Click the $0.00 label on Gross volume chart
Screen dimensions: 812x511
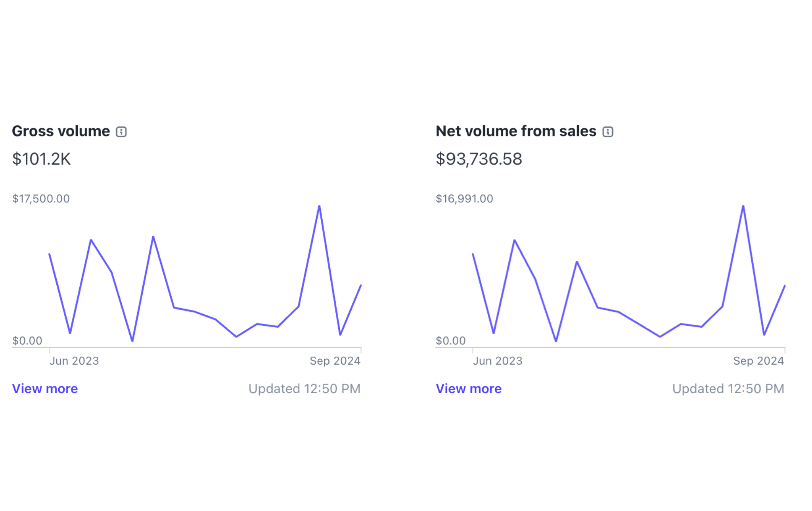point(27,341)
